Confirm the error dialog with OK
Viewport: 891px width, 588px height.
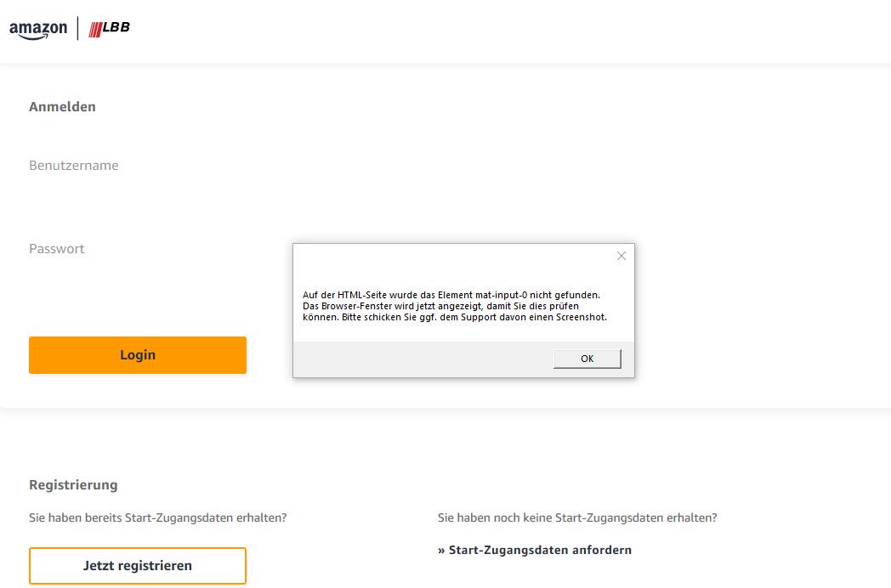coord(587,359)
